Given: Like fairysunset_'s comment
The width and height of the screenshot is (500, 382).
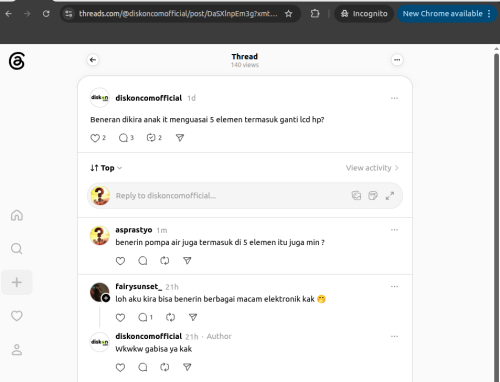Looking at the screenshot, I should pyautogui.click(x=120, y=317).
